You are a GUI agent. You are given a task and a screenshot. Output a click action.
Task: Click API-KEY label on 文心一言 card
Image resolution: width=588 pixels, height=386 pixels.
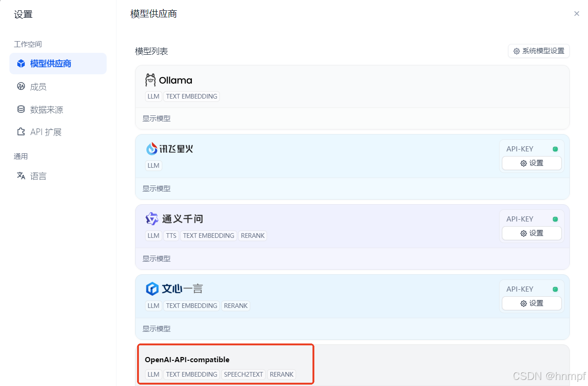(520, 289)
